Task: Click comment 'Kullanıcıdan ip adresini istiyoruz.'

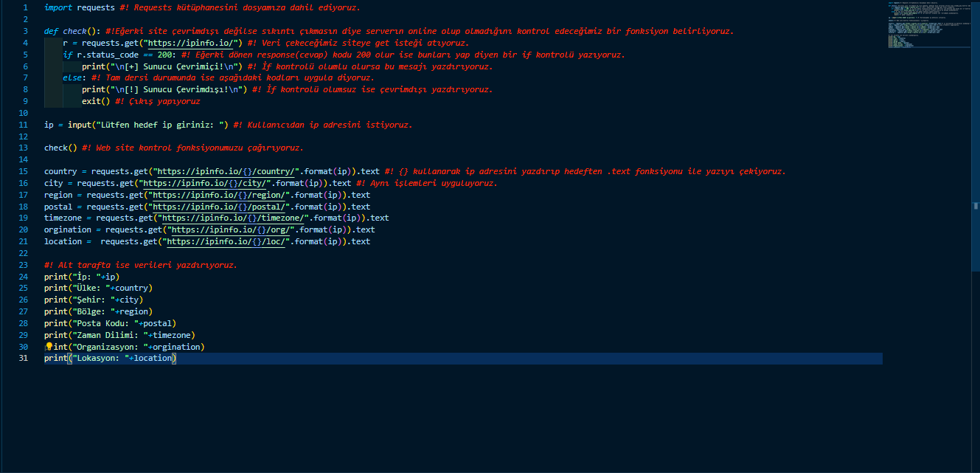Action: tap(323, 125)
